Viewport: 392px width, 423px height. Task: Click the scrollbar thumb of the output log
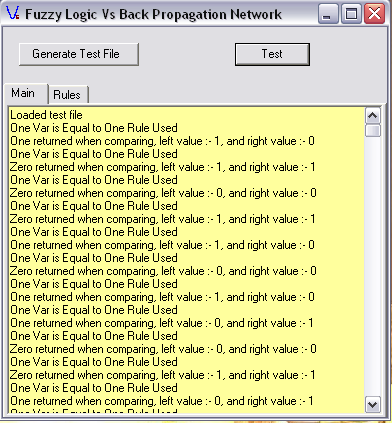pyautogui.click(x=372, y=130)
